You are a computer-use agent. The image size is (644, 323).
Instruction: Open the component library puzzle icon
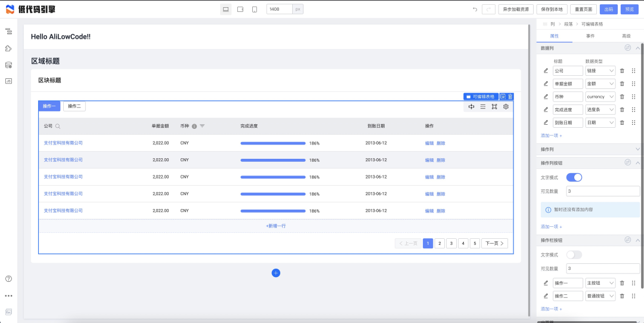8,48
